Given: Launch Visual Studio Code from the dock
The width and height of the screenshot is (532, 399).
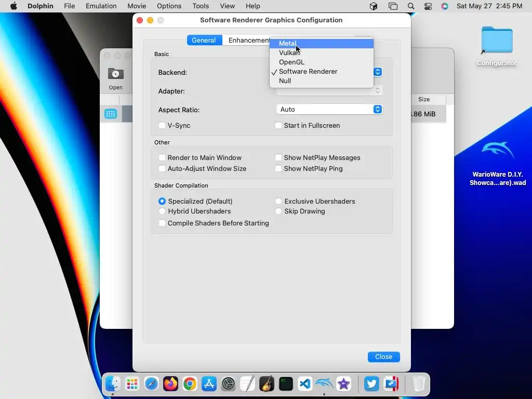Looking at the screenshot, I should click(305, 384).
